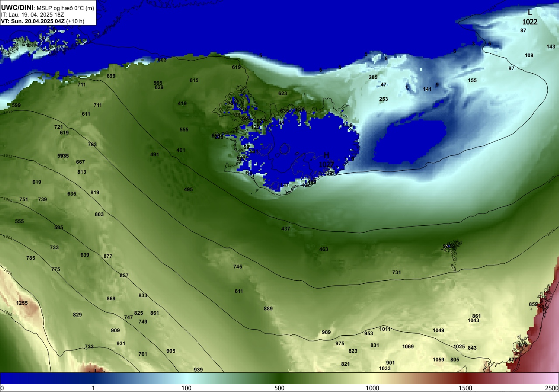Viewport: 559px width, 392px height.
Task: Click the 975 height value
Action: [x=340, y=344]
